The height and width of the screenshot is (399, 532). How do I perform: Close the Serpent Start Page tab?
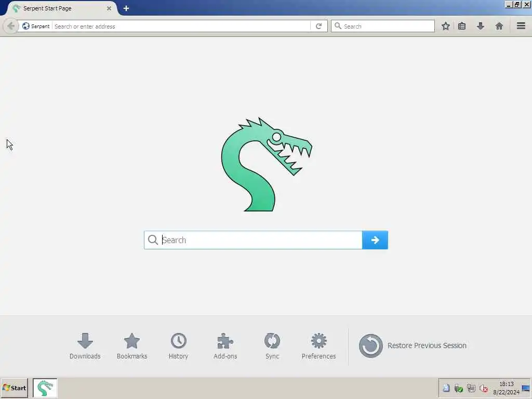(109, 8)
